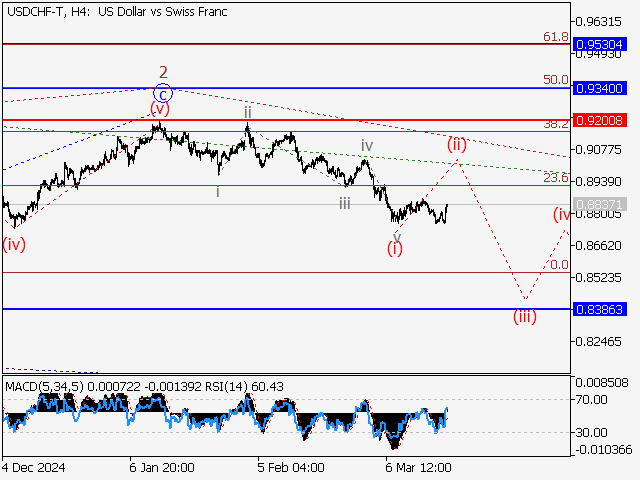This screenshot has width=640, height=480.
Task: Select the 23.6 Fibonacci level label
Action: tap(556, 178)
